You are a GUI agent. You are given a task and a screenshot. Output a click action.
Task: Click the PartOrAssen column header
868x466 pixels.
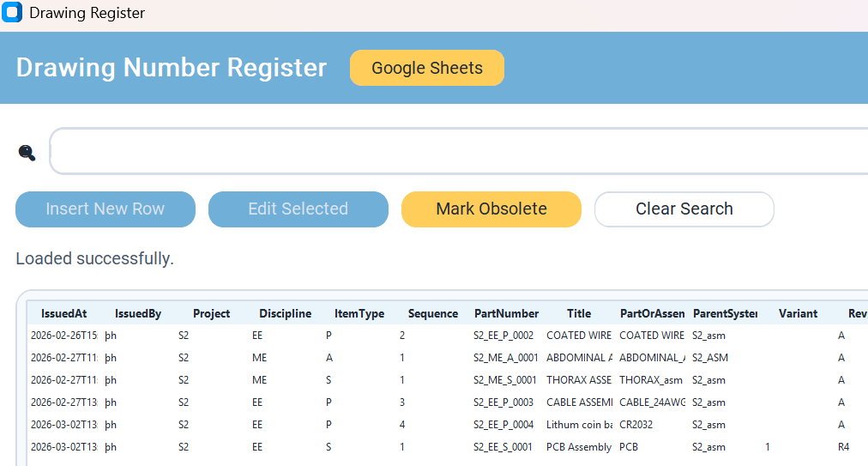point(652,313)
